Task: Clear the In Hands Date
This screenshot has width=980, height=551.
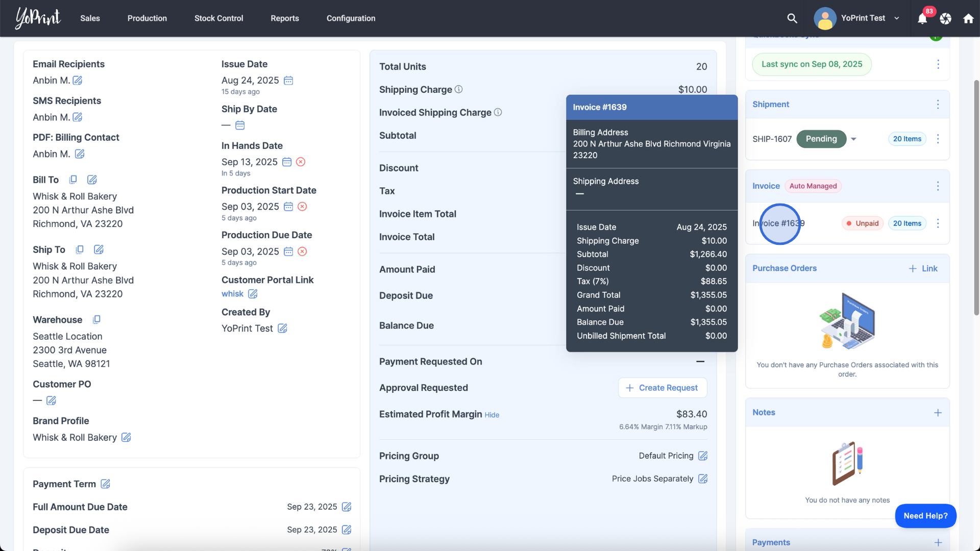Action: (301, 162)
